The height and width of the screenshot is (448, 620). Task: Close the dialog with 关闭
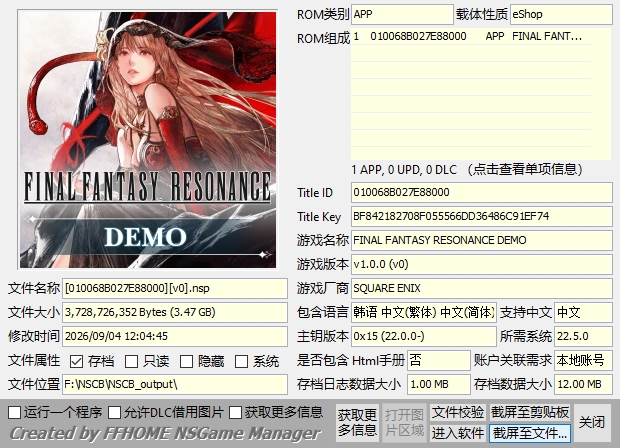592,423
